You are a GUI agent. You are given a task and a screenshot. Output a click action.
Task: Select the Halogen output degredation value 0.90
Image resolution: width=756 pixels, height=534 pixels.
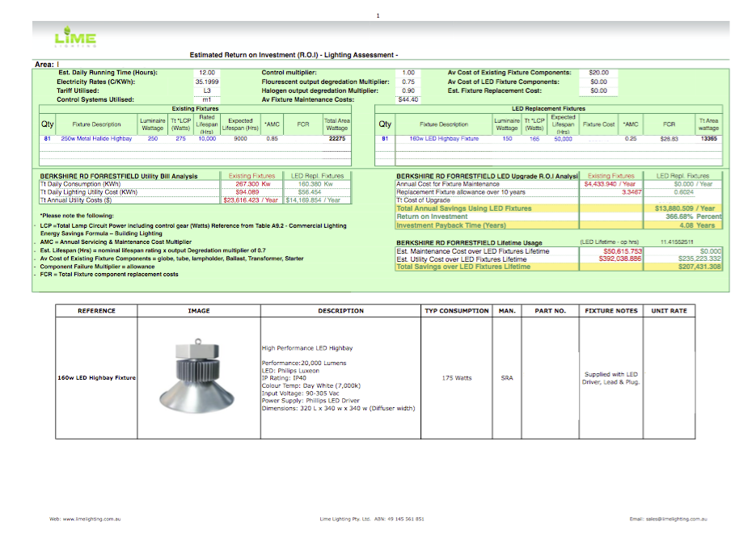pyautogui.click(x=408, y=90)
